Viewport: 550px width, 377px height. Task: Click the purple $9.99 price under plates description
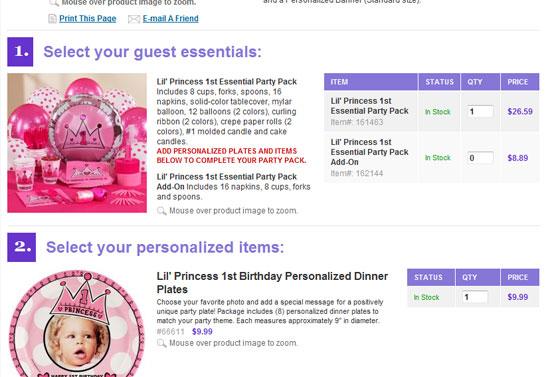point(202,331)
